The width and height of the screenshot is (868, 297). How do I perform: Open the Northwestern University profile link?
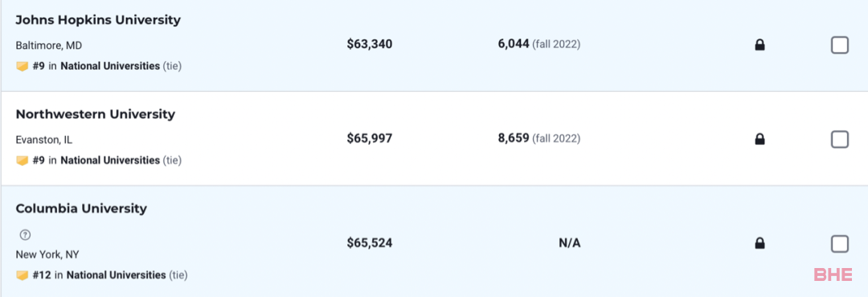pyautogui.click(x=95, y=114)
